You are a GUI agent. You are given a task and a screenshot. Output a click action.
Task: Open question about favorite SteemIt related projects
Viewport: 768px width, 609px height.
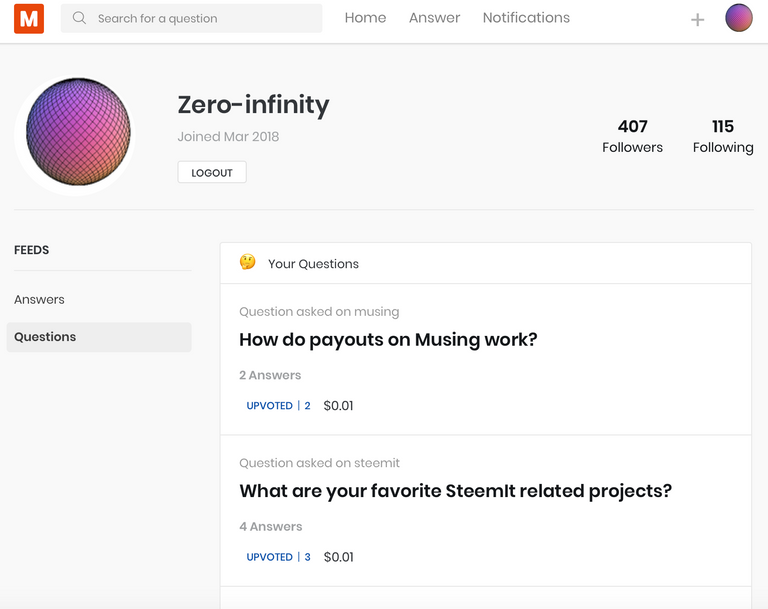(456, 491)
